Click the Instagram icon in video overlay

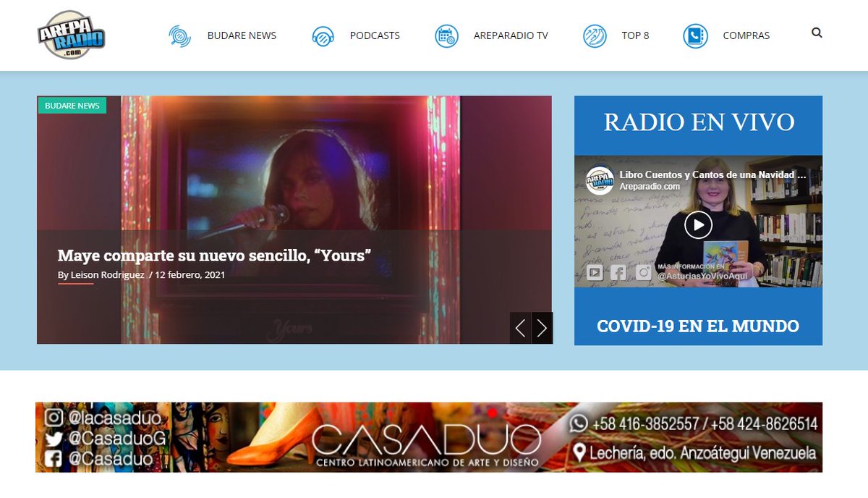(x=643, y=272)
